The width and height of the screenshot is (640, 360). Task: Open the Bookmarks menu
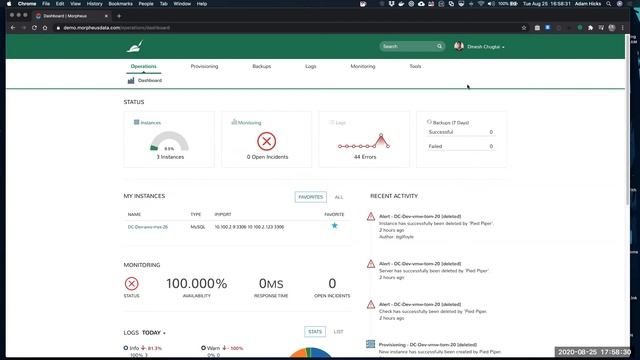point(120,4)
